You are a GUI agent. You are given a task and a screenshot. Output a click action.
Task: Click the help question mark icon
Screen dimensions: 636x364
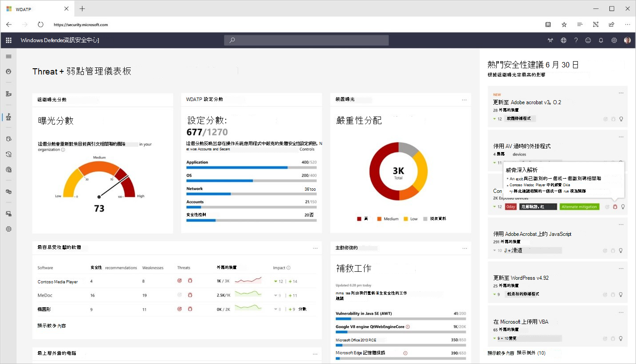tap(576, 40)
